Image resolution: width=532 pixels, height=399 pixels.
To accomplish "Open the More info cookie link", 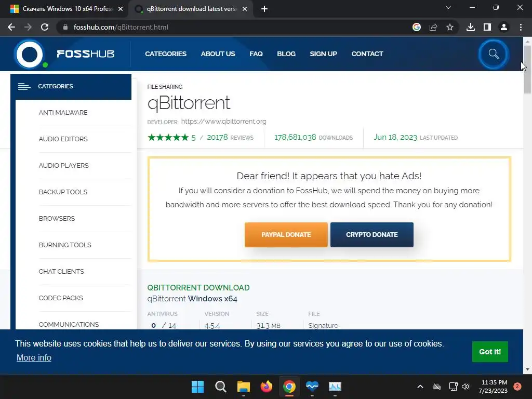I will coord(34,358).
